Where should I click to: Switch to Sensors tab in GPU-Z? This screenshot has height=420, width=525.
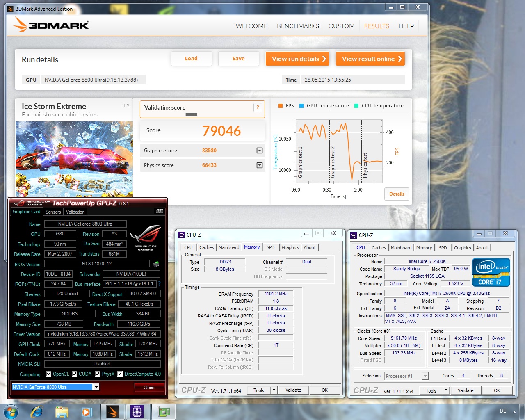click(x=53, y=212)
